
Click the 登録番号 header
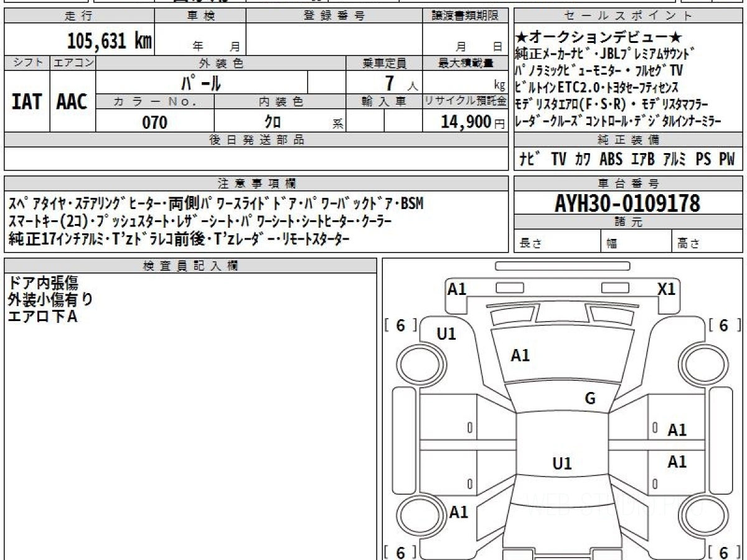[x=334, y=16]
